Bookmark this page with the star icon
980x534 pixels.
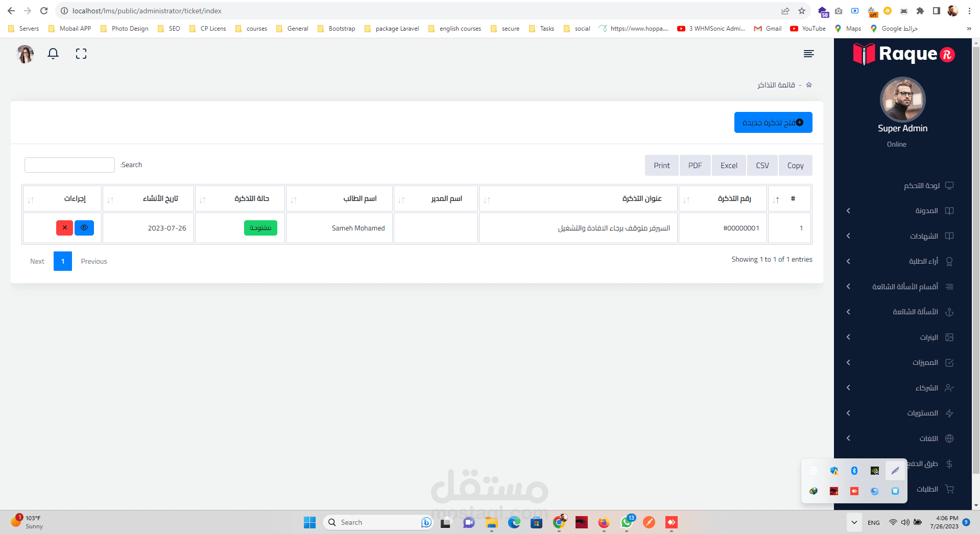click(802, 11)
